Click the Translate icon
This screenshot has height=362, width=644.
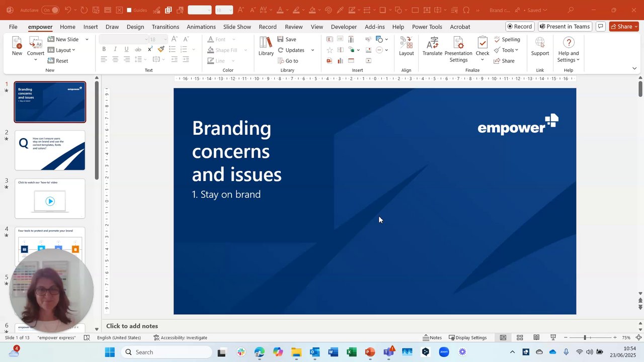click(x=432, y=46)
